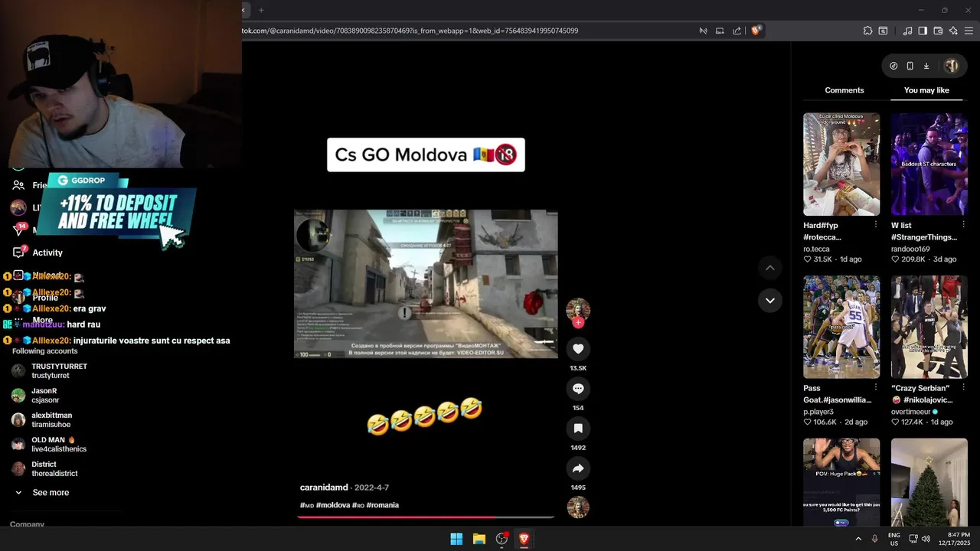Toggle the browser sidebar panel icon
Viewport: 980px width, 551px height.
pyautogui.click(x=923, y=31)
